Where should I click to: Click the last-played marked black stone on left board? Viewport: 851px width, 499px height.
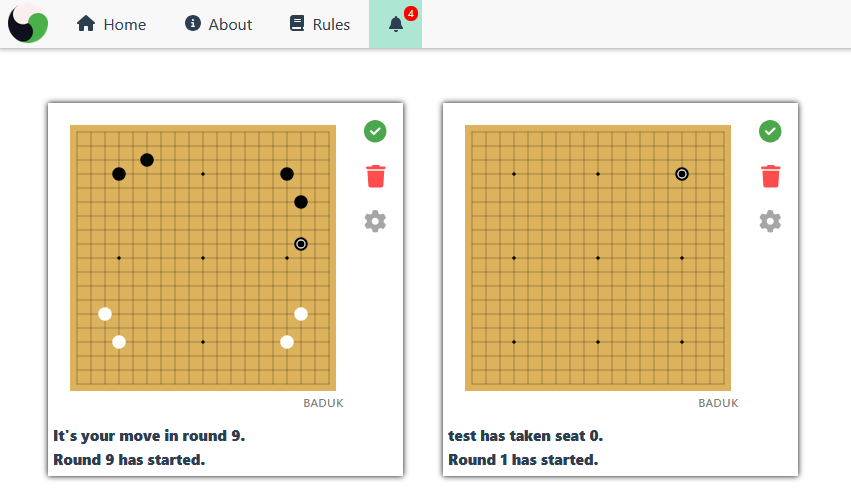(x=301, y=244)
